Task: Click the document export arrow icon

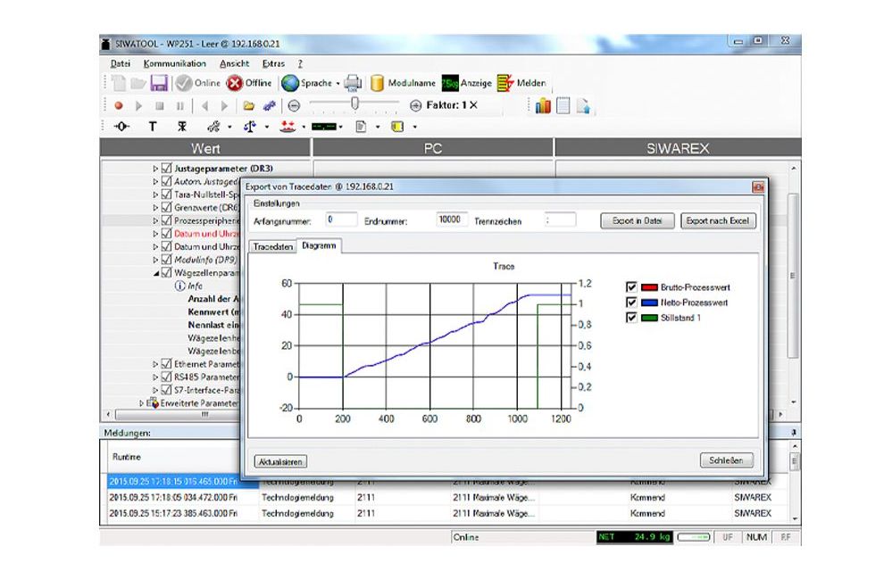Action: coord(583,106)
